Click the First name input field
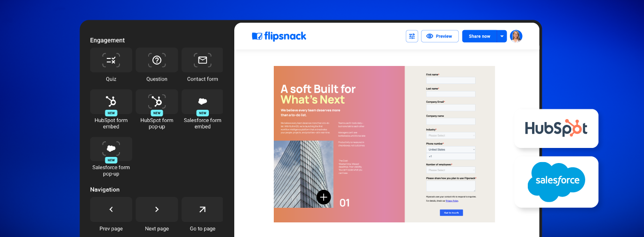The width and height of the screenshot is (644, 237). click(x=451, y=81)
